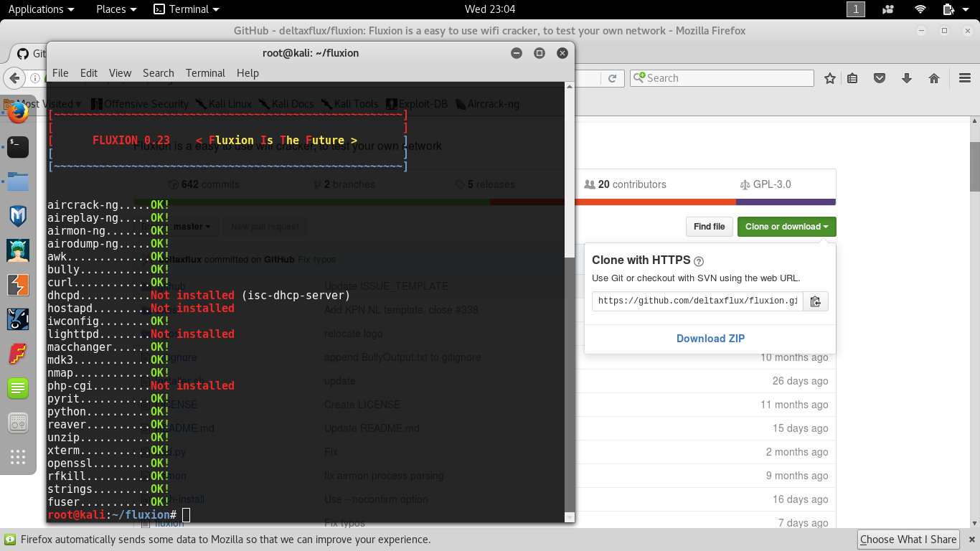Launch Armitage from the dock

point(18,250)
